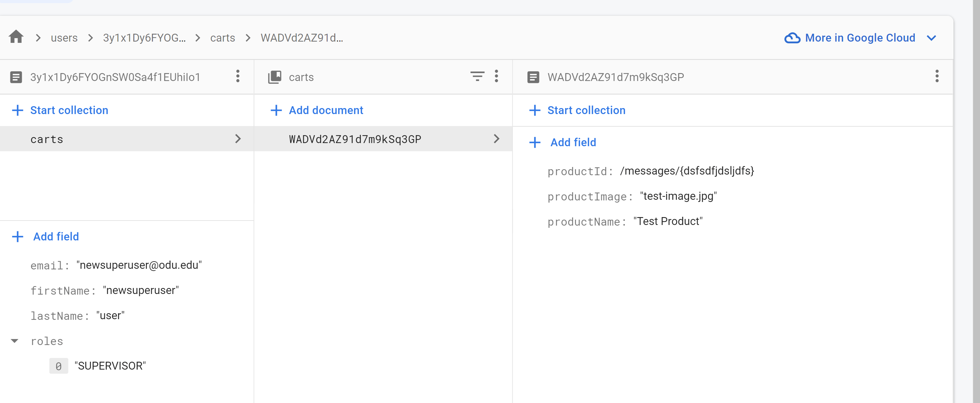
Task: Collapse the roles field in the user document
Action: (15, 341)
